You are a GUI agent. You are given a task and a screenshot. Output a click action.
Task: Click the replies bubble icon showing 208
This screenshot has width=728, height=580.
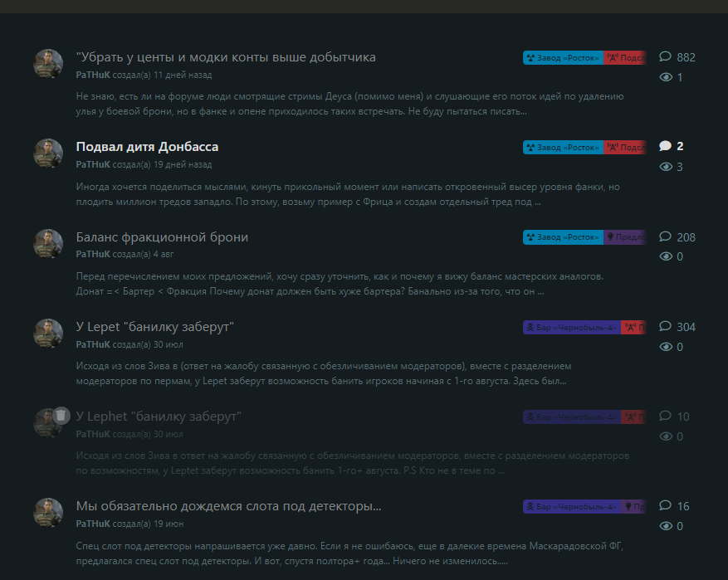click(665, 237)
